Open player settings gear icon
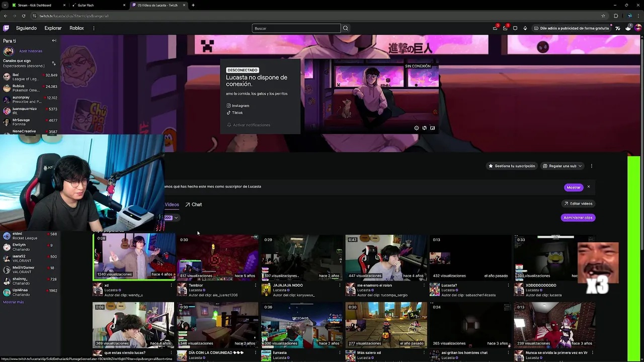 coord(417,128)
